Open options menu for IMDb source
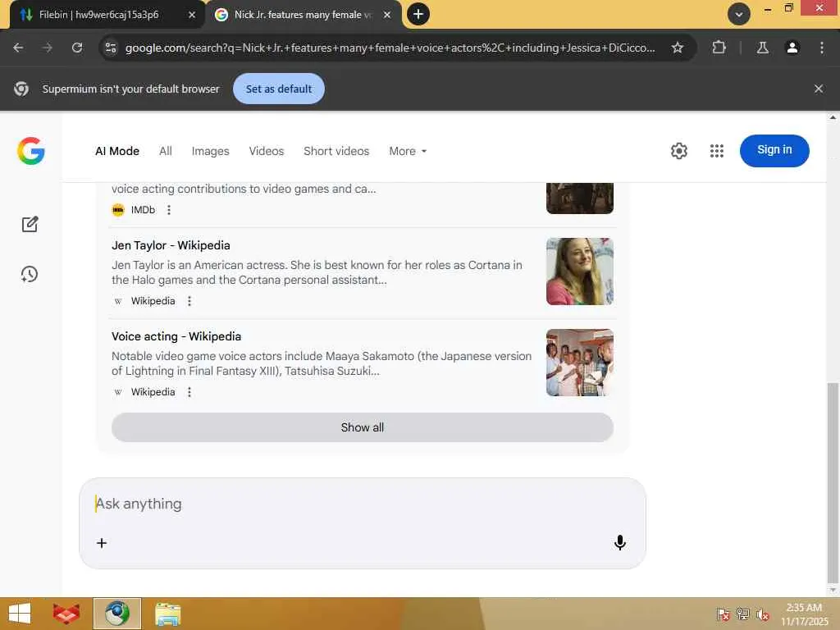The height and width of the screenshot is (630, 840). click(x=169, y=210)
